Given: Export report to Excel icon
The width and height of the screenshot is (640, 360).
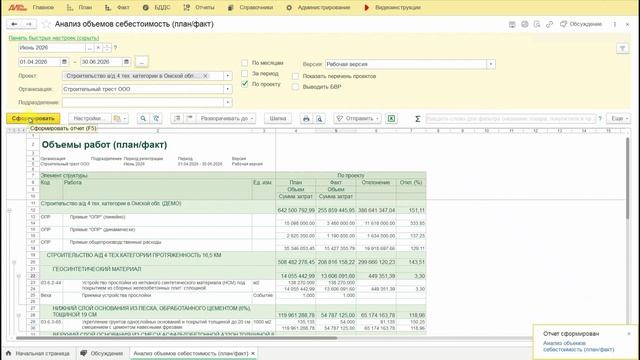Looking at the screenshot, I should [x=391, y=118].
